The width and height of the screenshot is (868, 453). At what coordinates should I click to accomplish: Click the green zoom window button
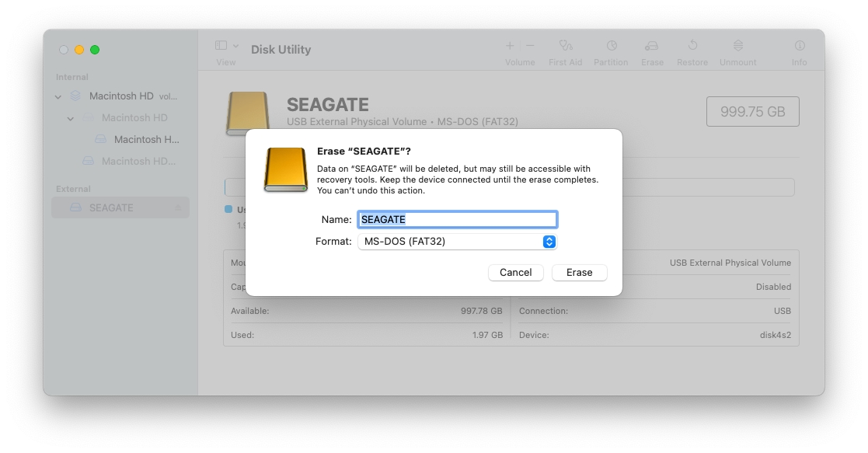(x=95, y=50)
